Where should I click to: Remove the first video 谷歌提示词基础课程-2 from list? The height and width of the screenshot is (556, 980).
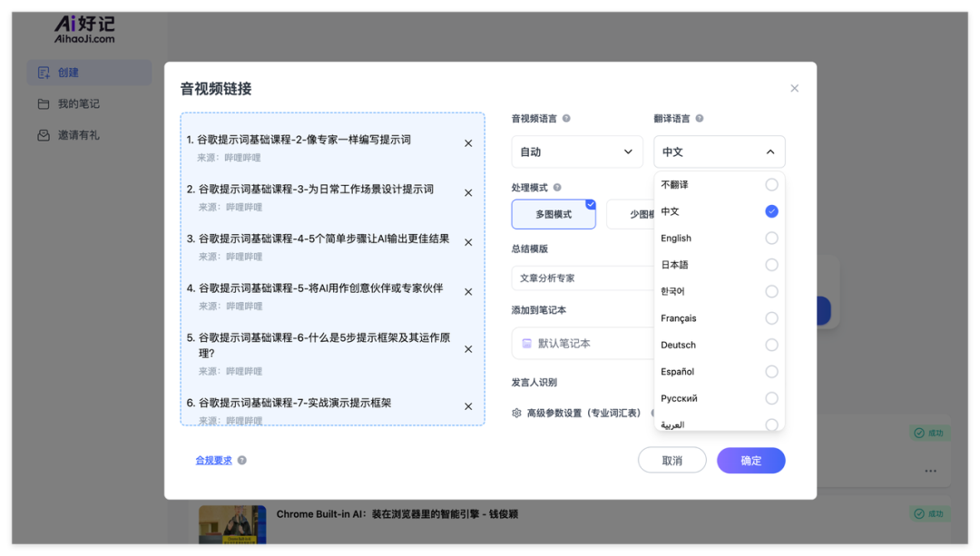(x=468, y=142)
